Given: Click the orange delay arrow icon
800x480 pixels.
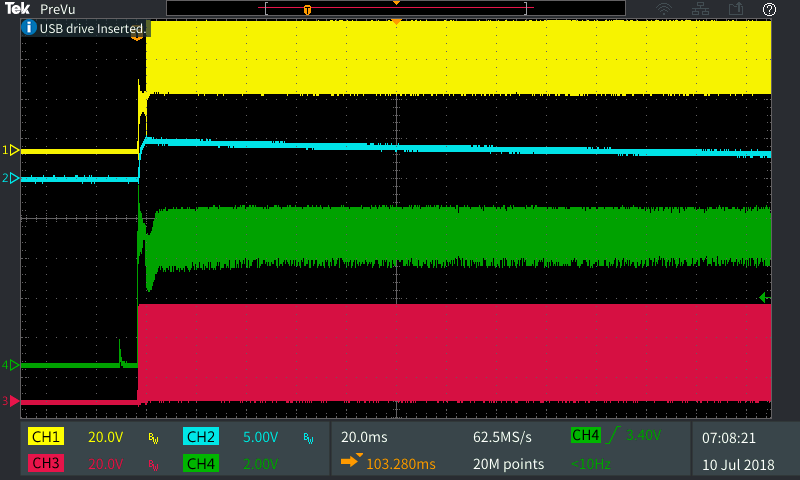Looking at the screenshot, I should [x=352, y=460].
